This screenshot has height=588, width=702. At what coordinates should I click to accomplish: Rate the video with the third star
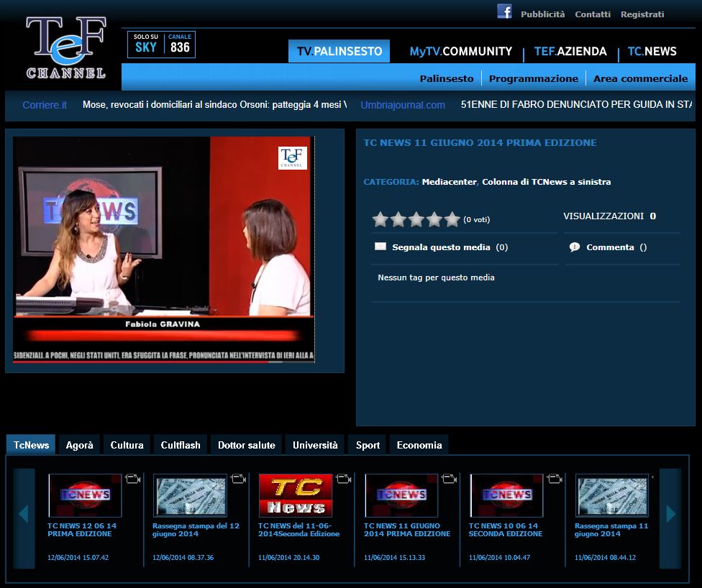(x=416, y=219)
